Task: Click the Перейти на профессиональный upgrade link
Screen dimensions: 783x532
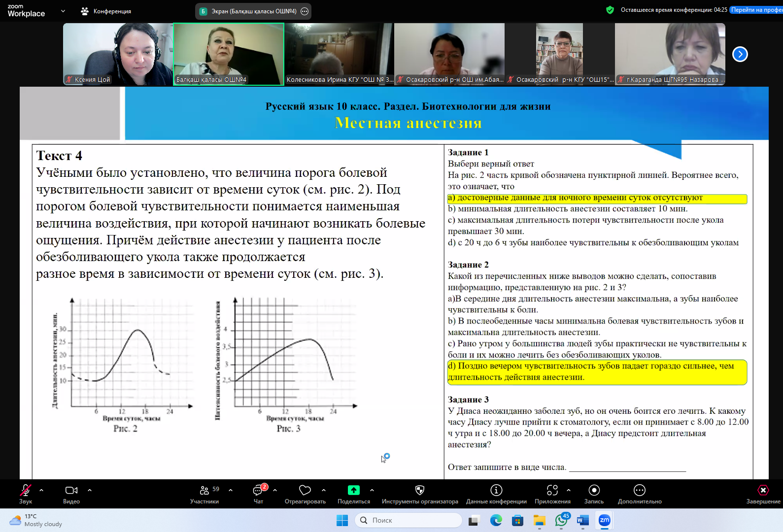Action: pyautogui.click(x=756, y=10)
